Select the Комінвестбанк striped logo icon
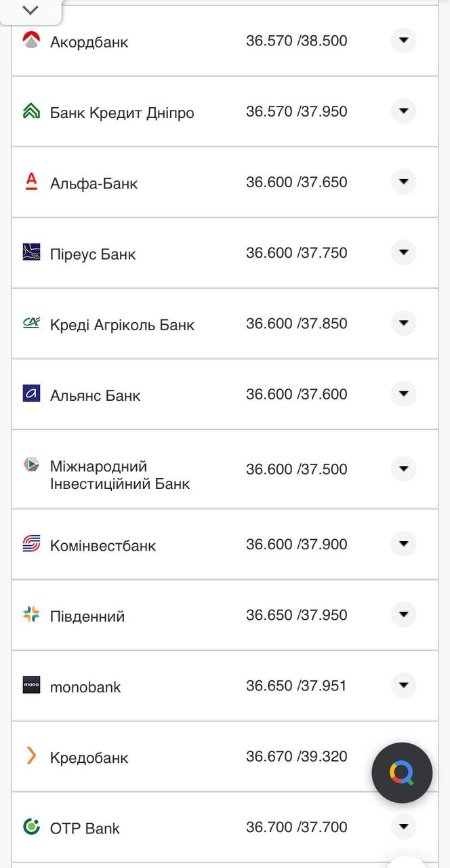 click(x=30, y=543)
